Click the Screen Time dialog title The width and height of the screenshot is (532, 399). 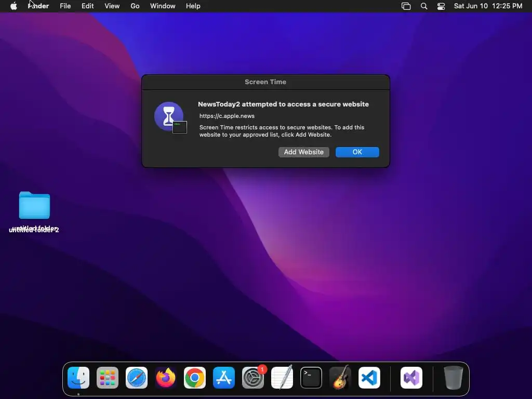coord(265,82)
